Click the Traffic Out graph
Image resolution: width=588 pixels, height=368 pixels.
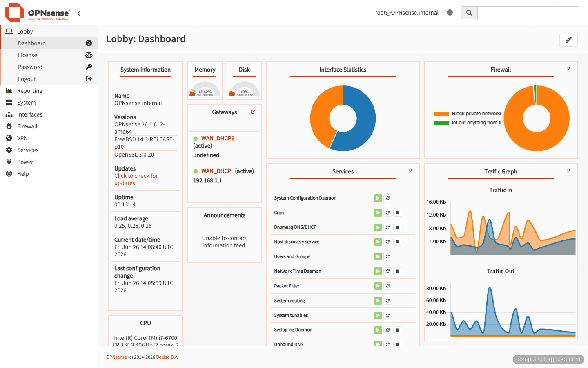[513, 311]
